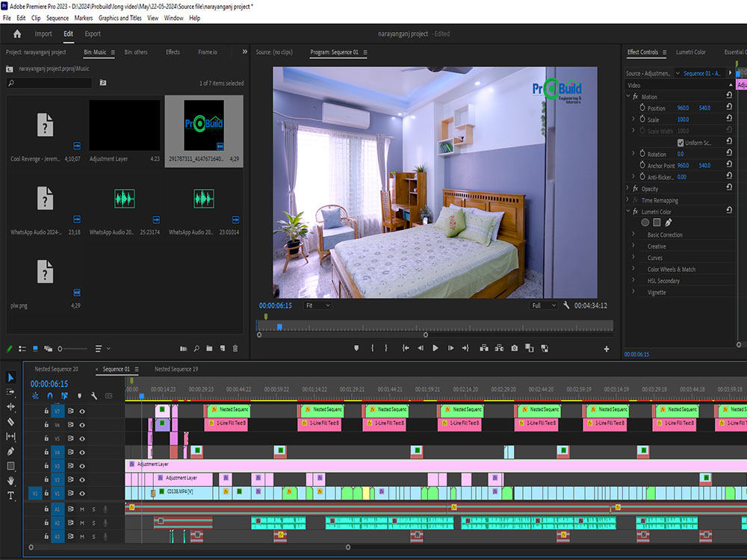This screenshot has height=560, width=747.
Task: Select the Ripple Edit tool
Action: point(10,407)
